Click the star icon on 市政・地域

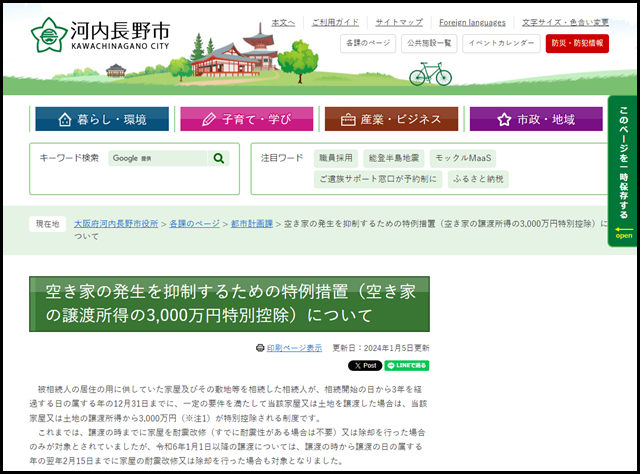[504, 120]
